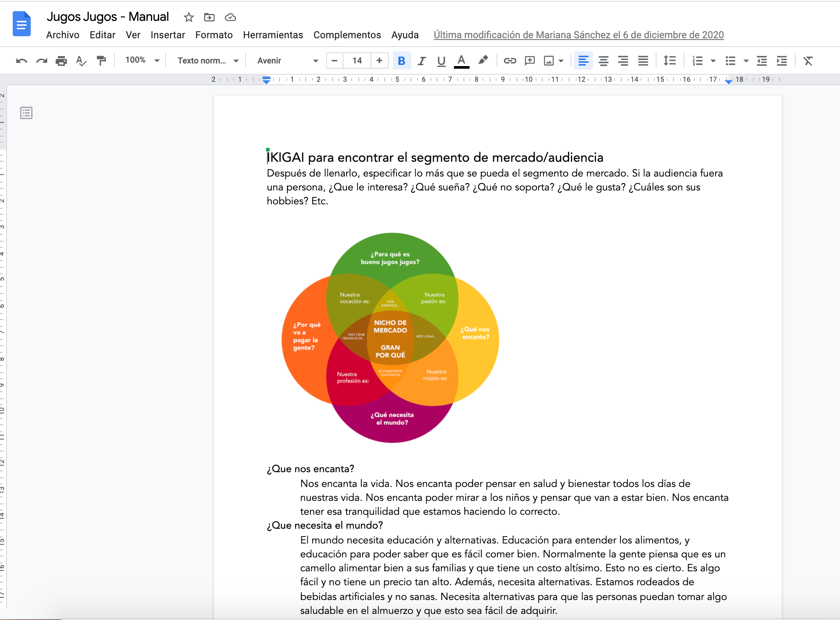Viewport: 840px width, 620px height.
Task: Open the text color picker
Action: [x=461, y=61]
